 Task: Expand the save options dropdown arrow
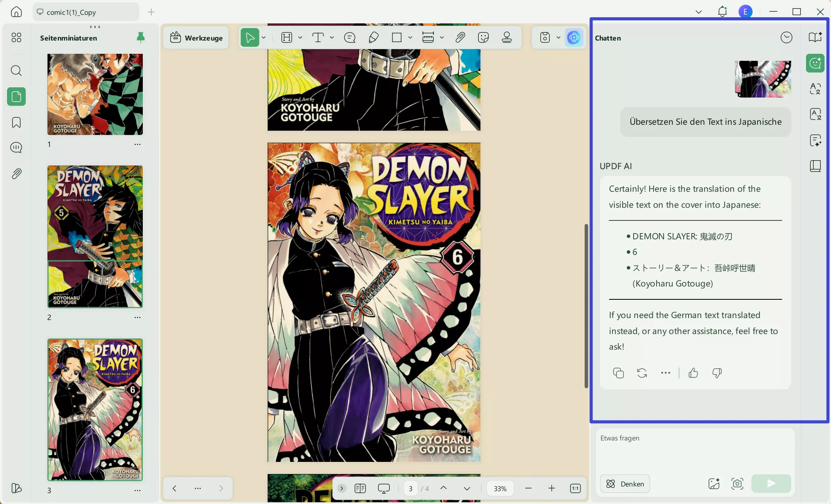(x=558, y=37)
